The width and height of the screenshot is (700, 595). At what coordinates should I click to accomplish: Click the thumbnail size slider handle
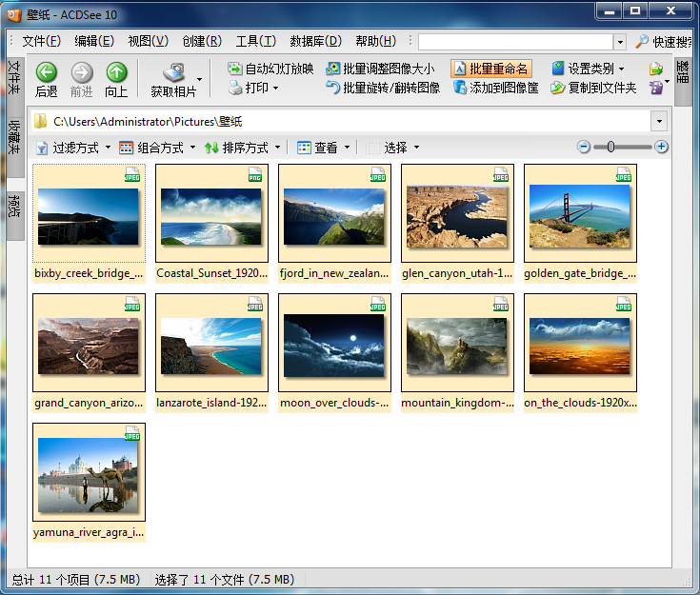click(x=610, y=147)
